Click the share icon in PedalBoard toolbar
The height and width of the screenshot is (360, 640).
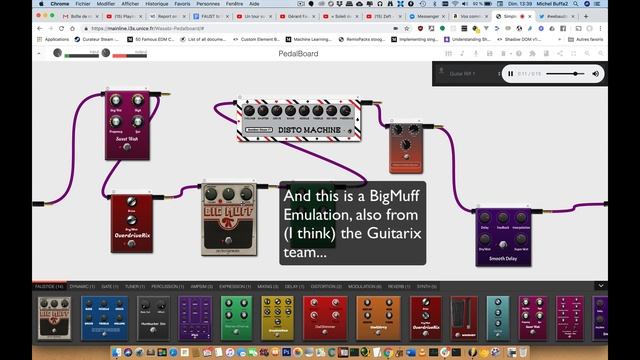click(x=560, y=53)
